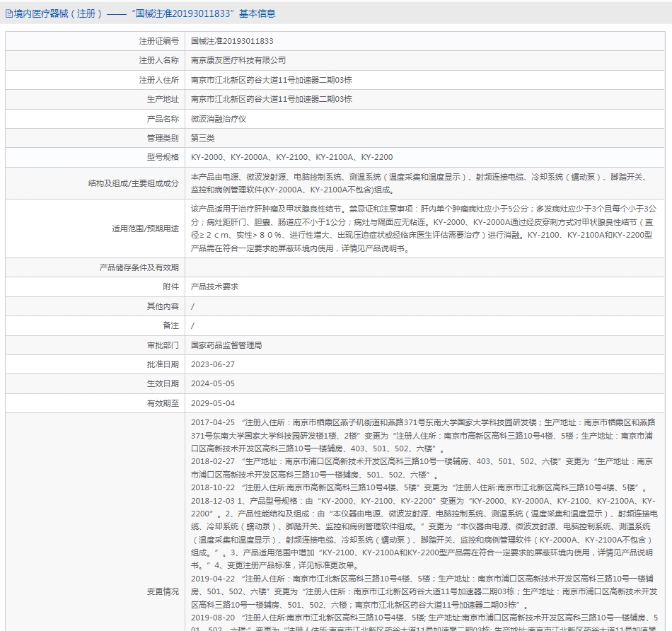The height and width of the screenshot is (631, 672).
Task: Select the 附件 label
Action: pyautogui.click(x=170, y=286)
